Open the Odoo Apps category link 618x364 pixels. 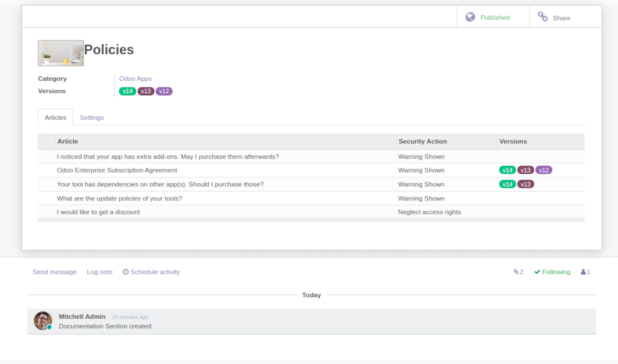click(x=135, y=78)
